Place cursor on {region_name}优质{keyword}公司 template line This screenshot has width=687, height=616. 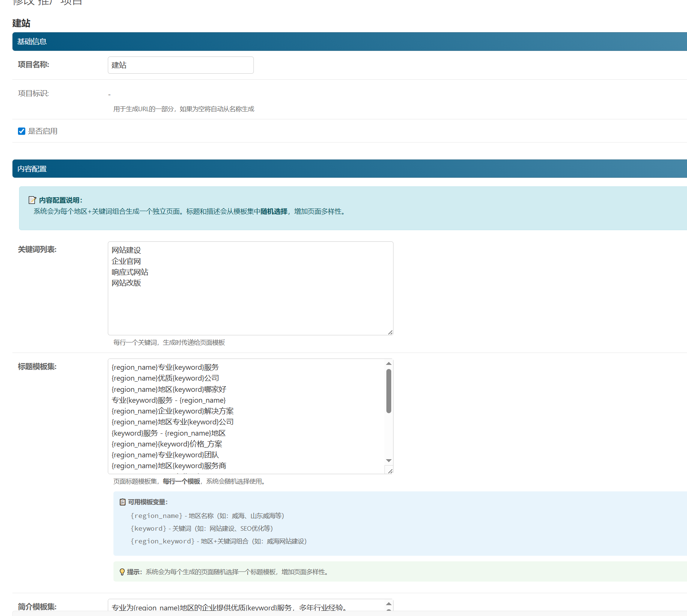(165, 378)
